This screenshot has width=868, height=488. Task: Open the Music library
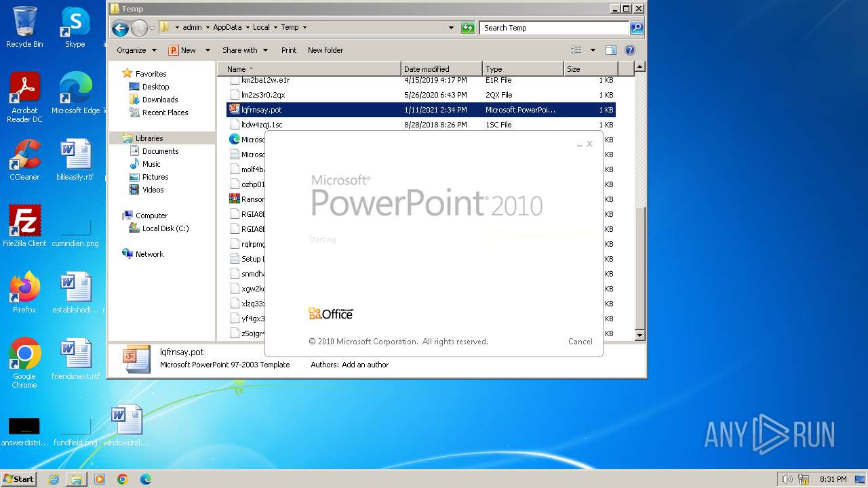(x=151, y=164)
